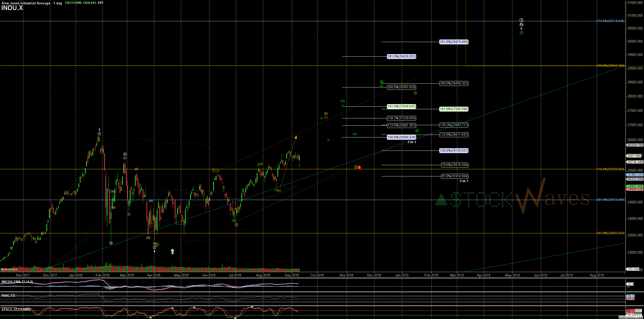Click the red 24908.436 price tag
This screenshot has height=319, width=644.
[x=634, y=189]
